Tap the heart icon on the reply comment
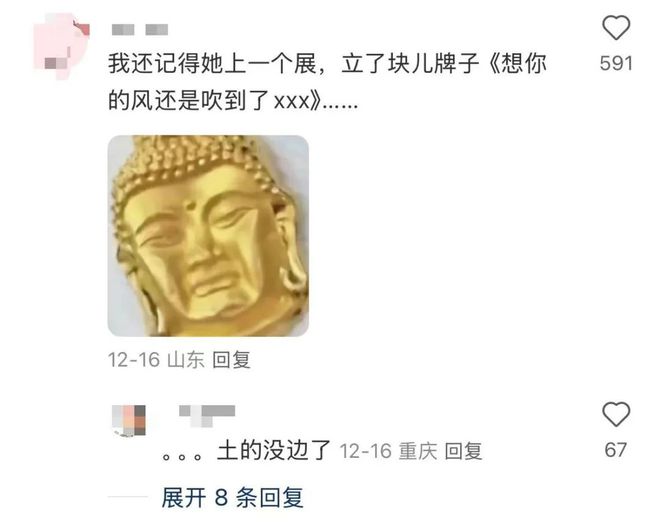Viewport: 660px width, 524px height. (616, 414)
